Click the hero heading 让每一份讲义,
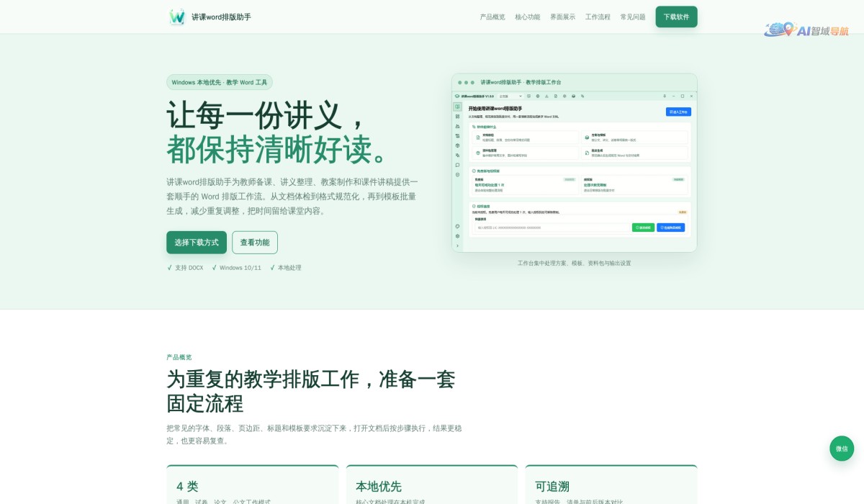The width and height of the screenshot is (864, 504). [268, 114]
